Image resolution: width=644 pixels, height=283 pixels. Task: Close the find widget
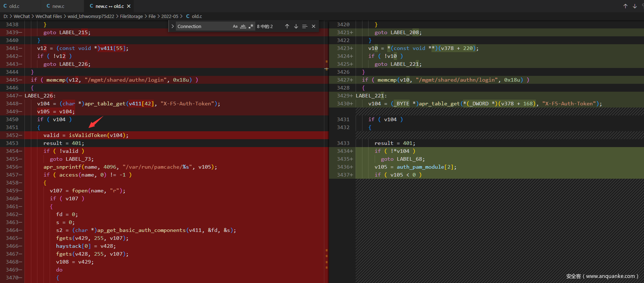314,26
